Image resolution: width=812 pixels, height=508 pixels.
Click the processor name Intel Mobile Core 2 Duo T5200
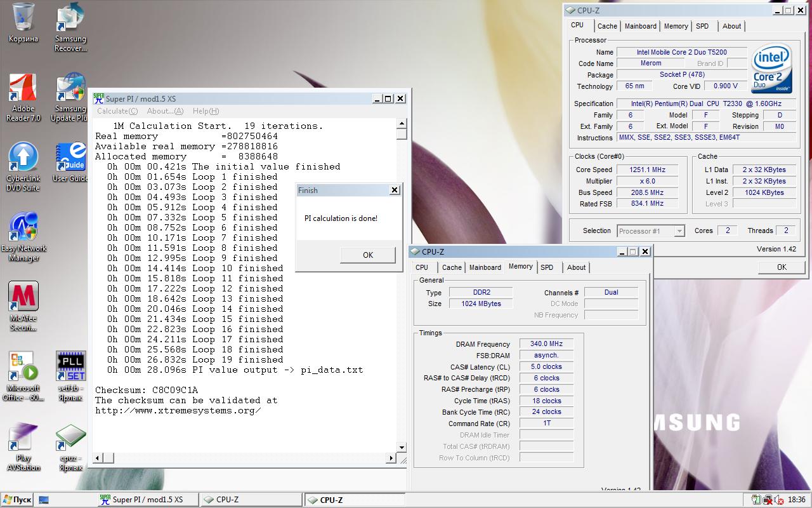[682, 52]
